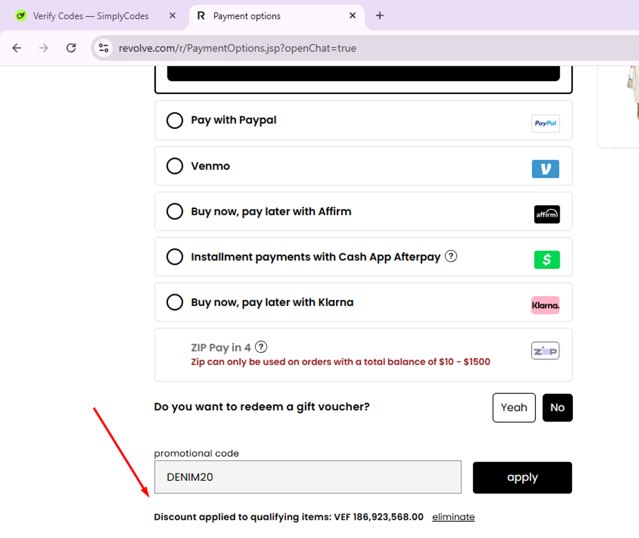Choose Buy now, pay later with Klarna
The width and height of the screenshot is (639, 538).
click(174, 302)
